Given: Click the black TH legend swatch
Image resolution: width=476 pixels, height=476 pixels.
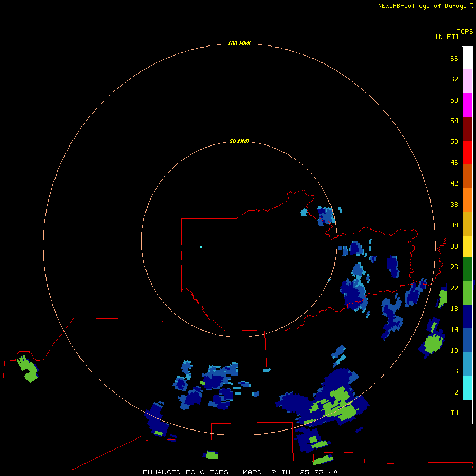Looking at the screenshot, I should [467, 411].
